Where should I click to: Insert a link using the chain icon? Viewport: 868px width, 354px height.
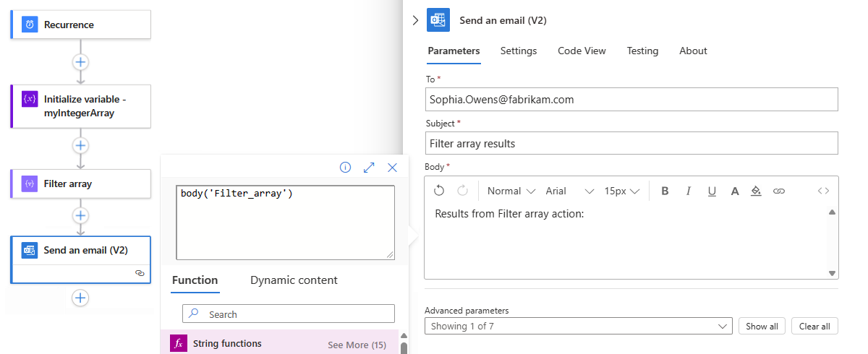click(x=779, y=191)
